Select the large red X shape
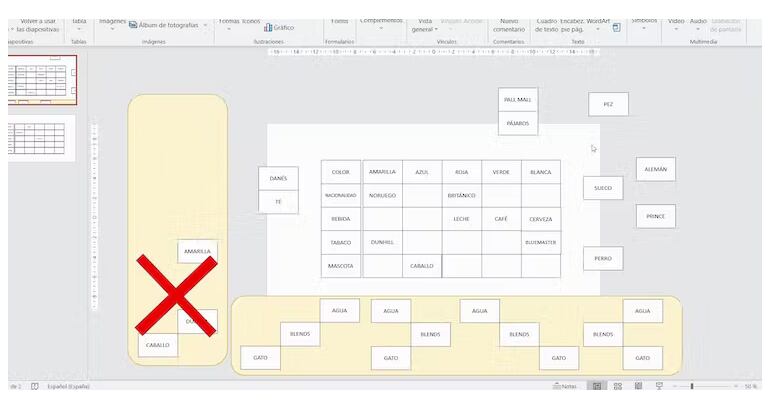Image resolution: width=784 pixels, height=401 pixels. (177, 294)
